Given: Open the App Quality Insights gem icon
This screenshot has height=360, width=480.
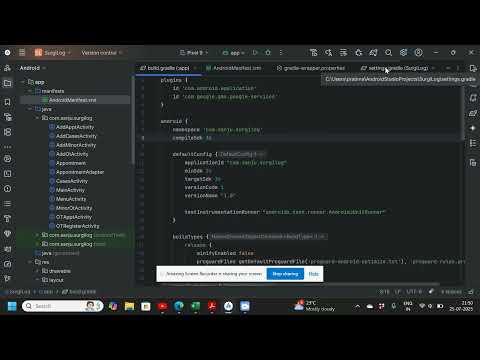Looking at the screenshot, I should [7, 234].
